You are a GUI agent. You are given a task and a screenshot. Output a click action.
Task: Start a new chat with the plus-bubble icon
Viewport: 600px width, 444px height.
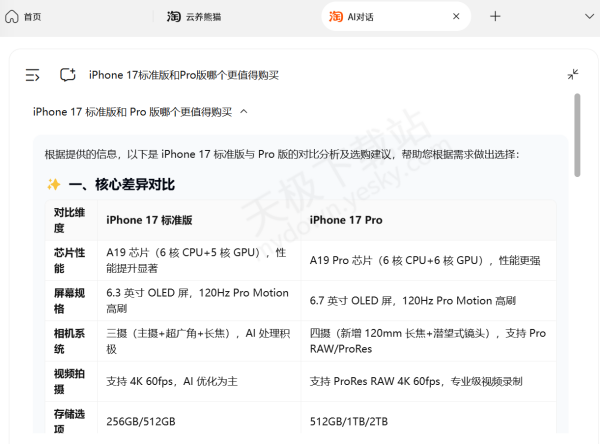pos(68,74)
